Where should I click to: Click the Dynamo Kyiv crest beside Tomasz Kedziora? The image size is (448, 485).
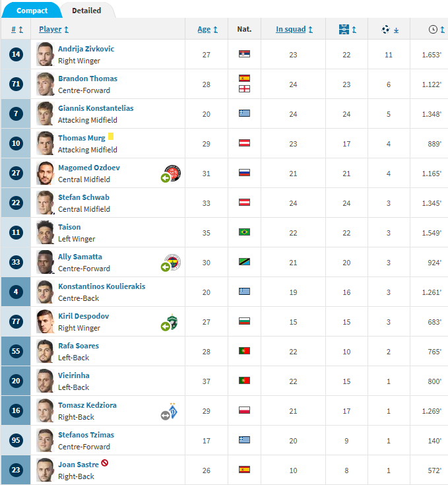[x=173, y=412]
